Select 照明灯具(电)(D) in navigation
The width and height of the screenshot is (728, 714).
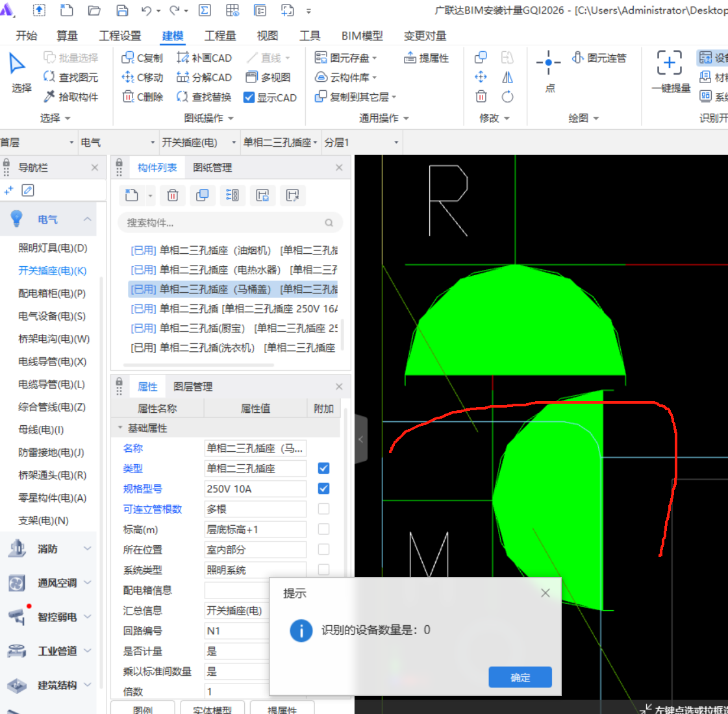click(x=53, y=248)
